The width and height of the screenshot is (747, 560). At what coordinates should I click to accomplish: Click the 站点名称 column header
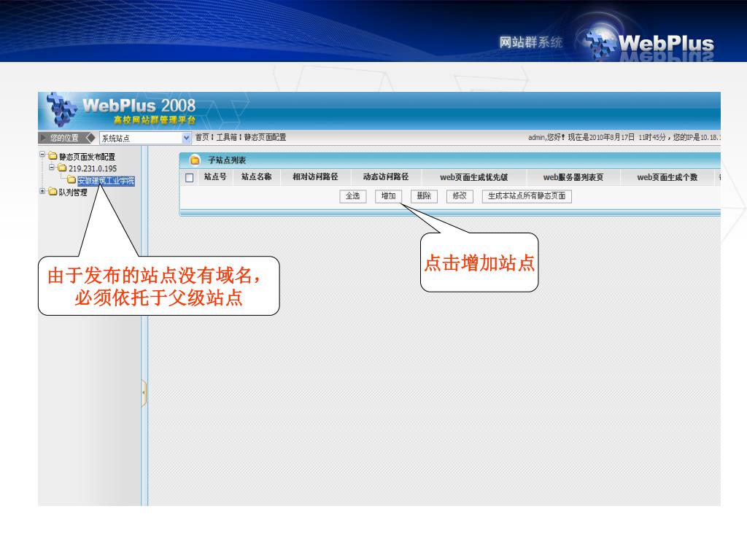coord(256,176)
